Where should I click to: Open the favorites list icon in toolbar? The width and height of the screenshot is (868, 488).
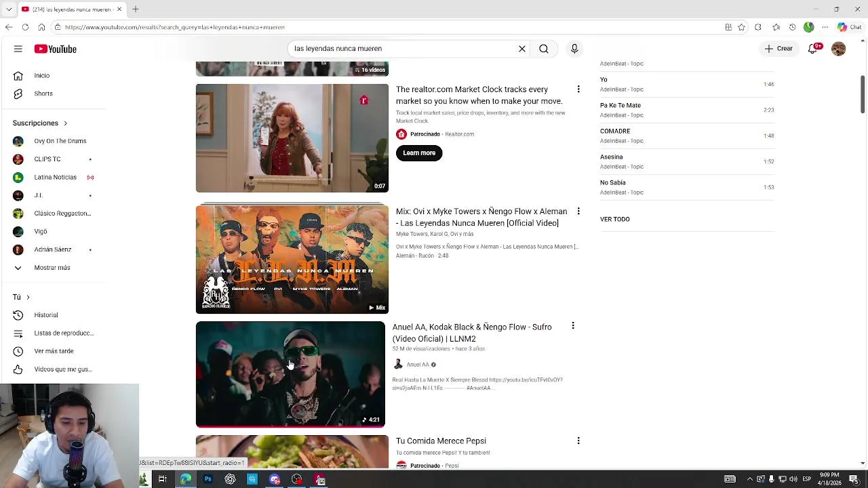click(x=776, y=27)
